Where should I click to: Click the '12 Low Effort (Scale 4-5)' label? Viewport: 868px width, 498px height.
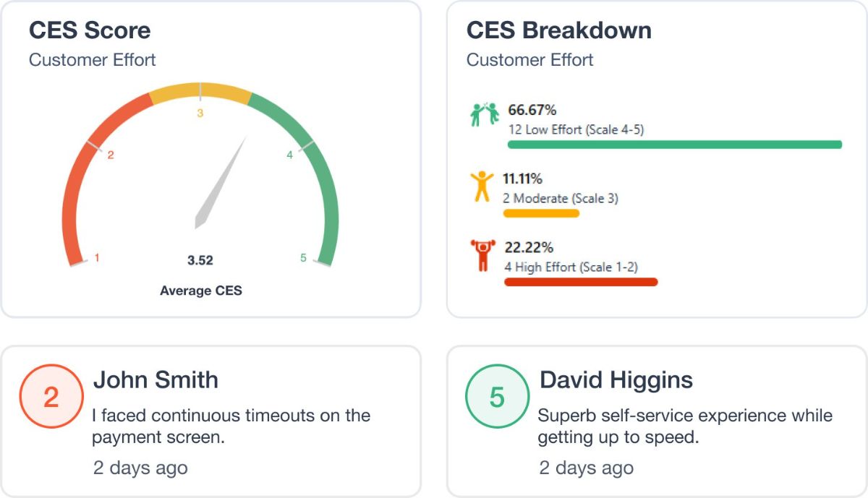576,130
